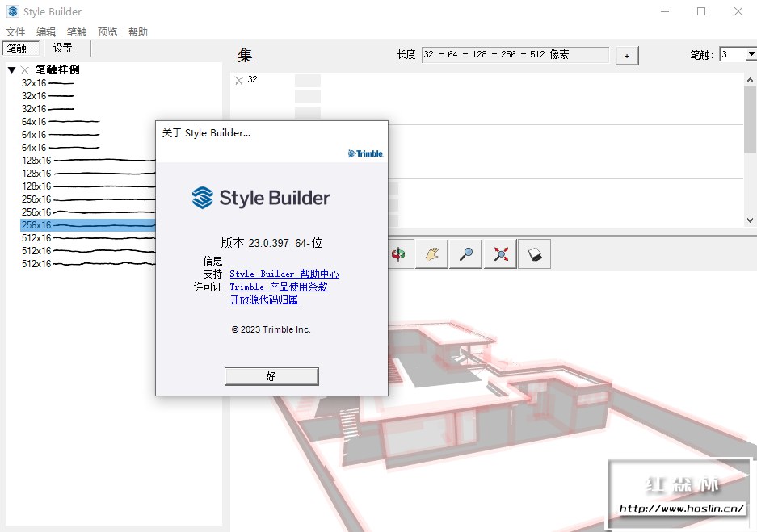Click the X icon next to 32 in the set

pos(238,81)
